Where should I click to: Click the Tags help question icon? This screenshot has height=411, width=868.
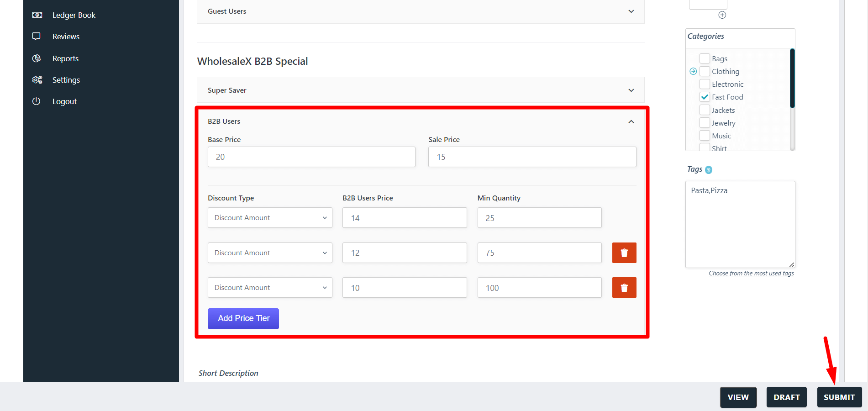(x=709, y=170)
